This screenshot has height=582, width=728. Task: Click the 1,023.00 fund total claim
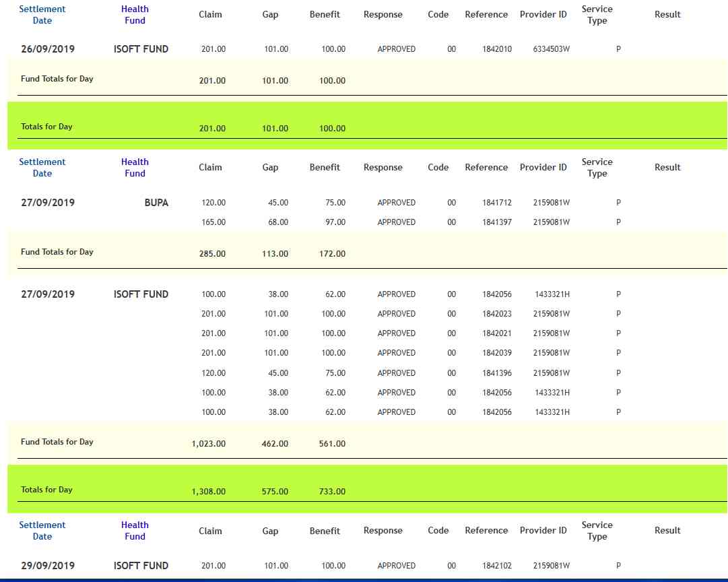[209, 444]
